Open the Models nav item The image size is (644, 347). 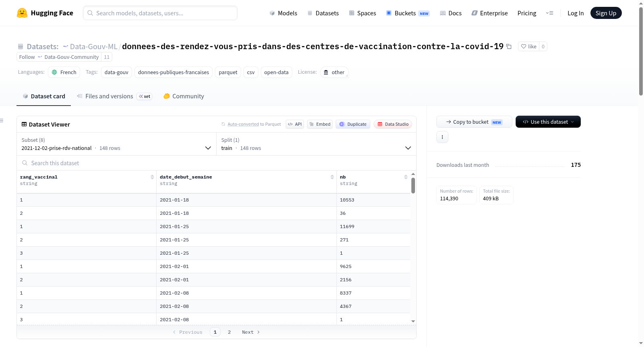click(283, 13)
